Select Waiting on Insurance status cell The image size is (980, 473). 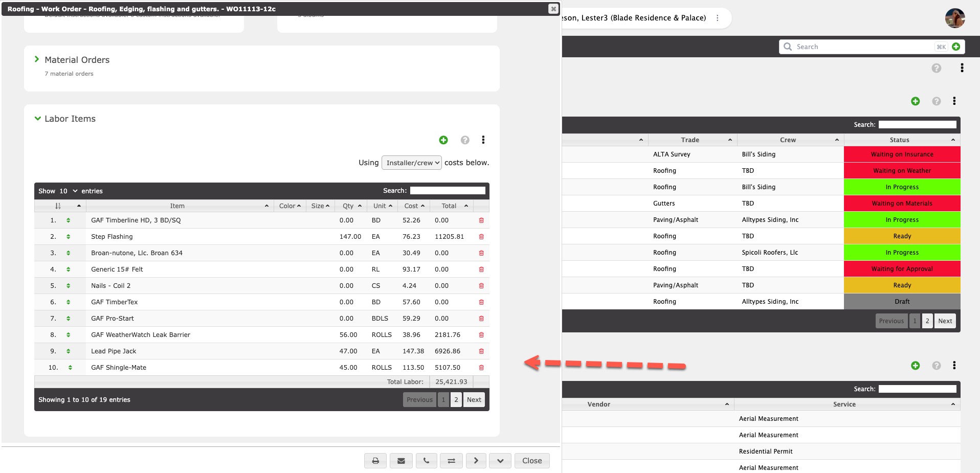(x=902, y=154)
